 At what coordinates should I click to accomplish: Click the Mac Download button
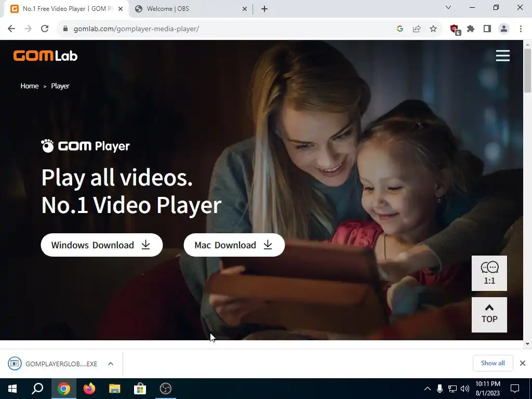coord(234,245)
